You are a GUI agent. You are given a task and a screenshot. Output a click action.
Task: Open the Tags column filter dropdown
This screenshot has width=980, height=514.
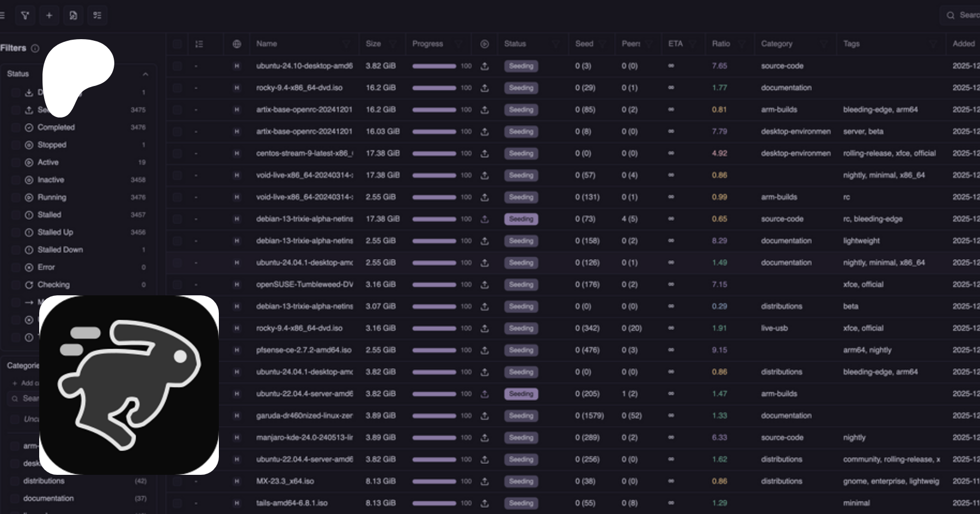[933, 44]
